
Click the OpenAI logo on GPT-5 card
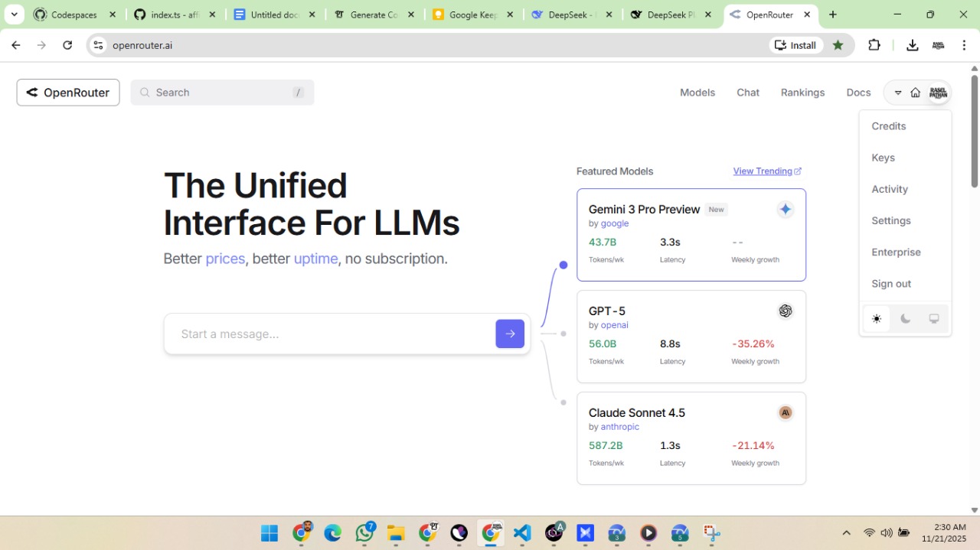785,311
